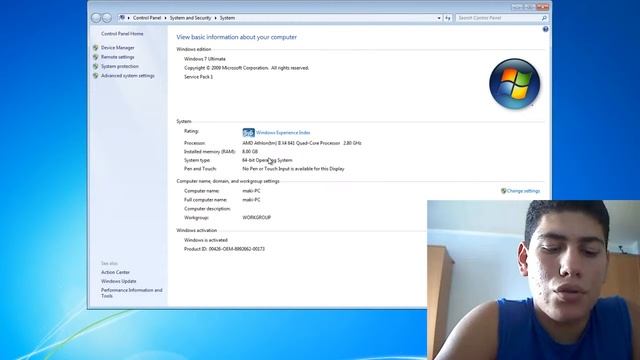Open Action Center link
The image size is (640, 360).
(x=116, y=272)
